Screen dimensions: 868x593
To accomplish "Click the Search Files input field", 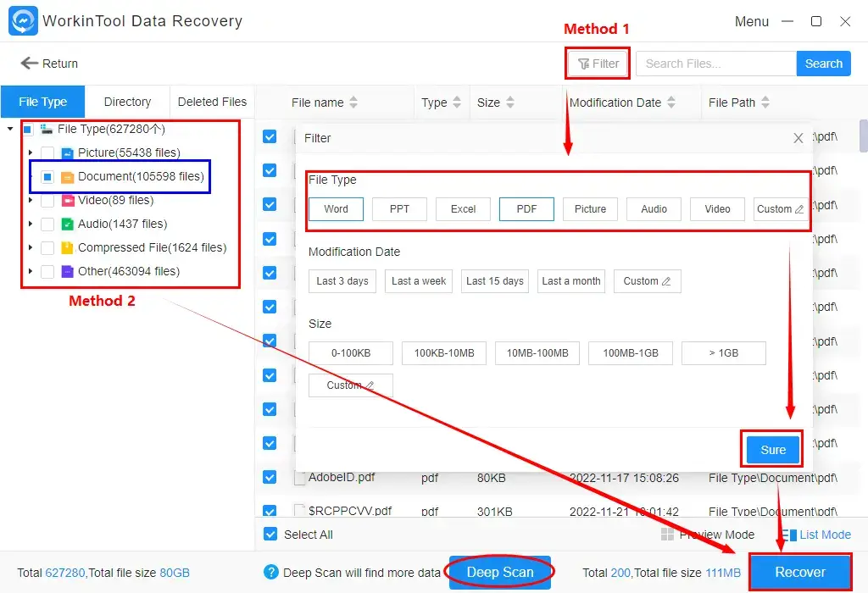I will tap(715, 64).
